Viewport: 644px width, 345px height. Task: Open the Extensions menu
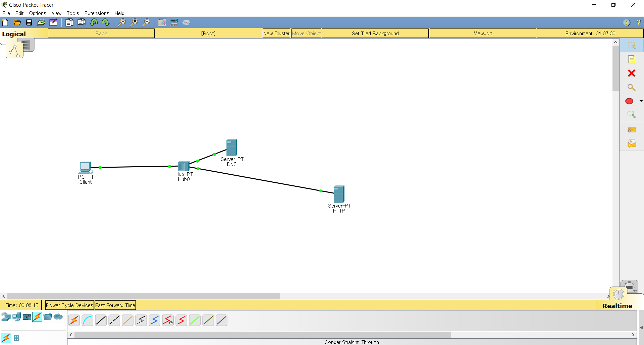click(x=97, y=13)
